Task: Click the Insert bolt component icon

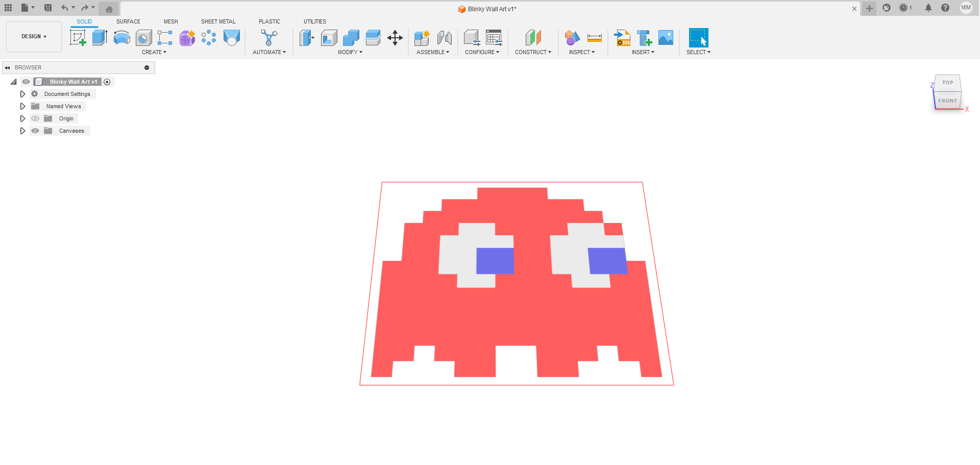Action: [644, 38]
